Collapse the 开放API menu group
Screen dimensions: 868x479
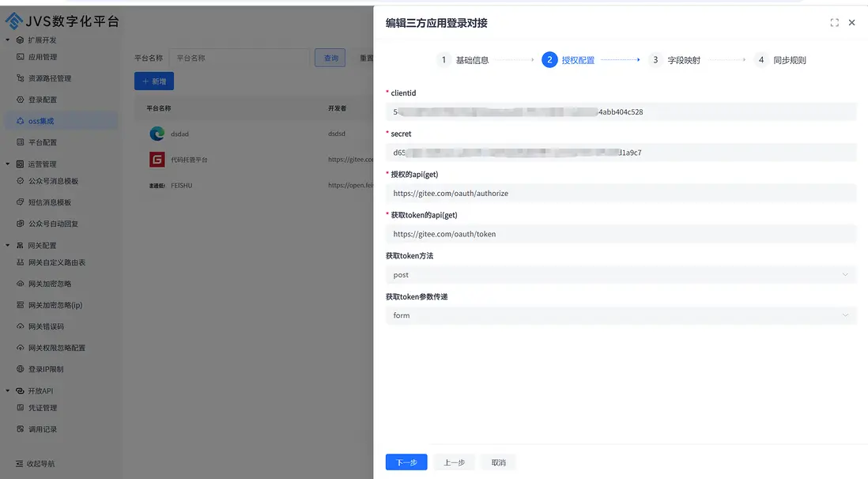(x=8, y=391)
